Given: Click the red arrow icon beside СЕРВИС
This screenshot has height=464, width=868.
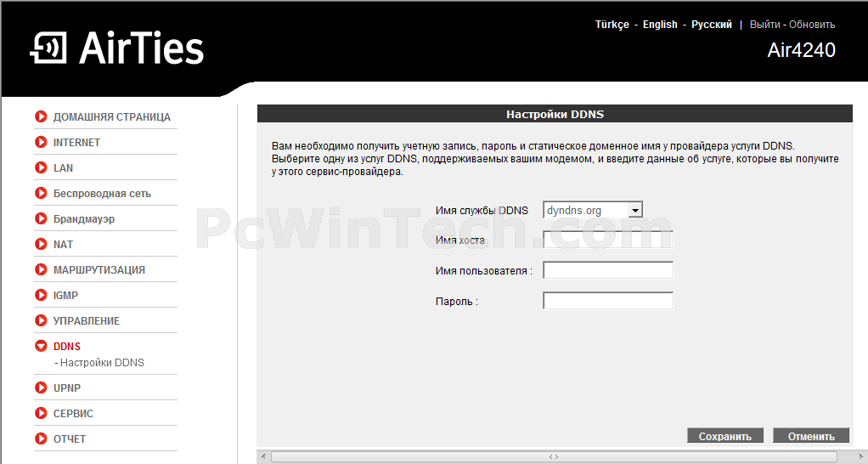Looking at the screenshot, I should (41, 413).
